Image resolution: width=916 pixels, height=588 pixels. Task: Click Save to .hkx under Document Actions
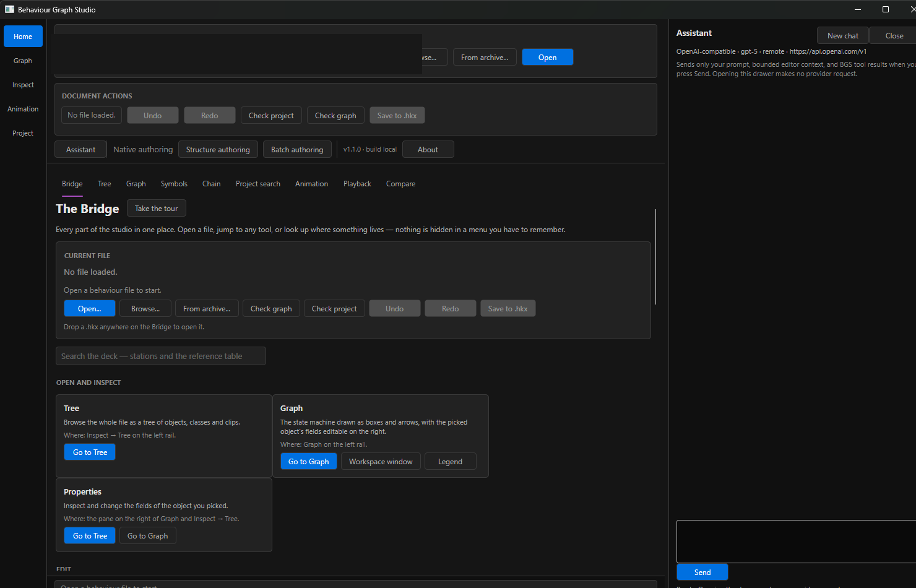pyautogui.click(x=397, y=115)
